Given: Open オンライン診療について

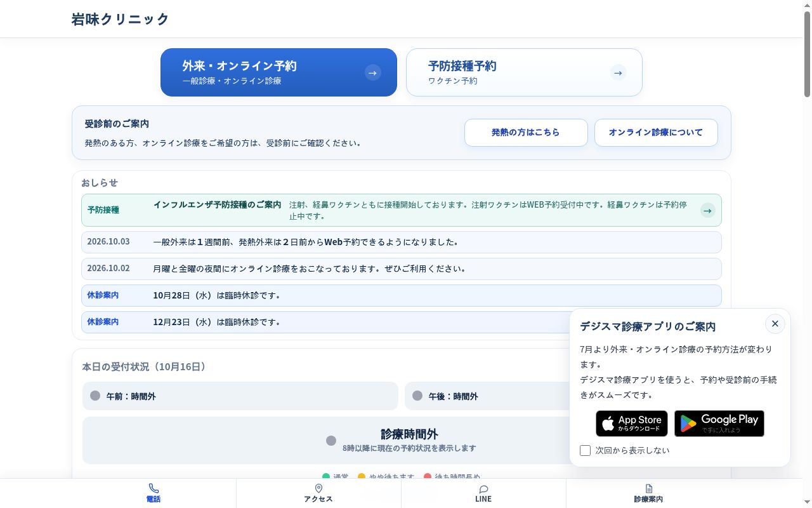Looking at the screenshot, I should (x=656, y=133).
